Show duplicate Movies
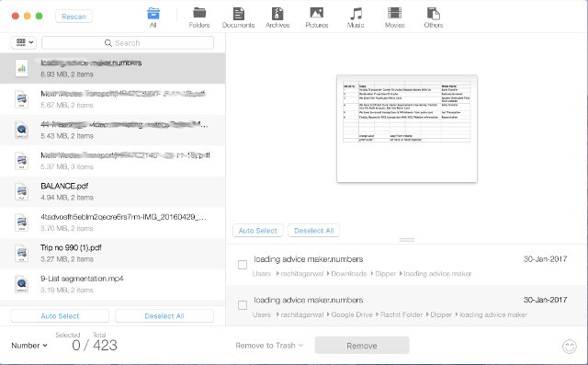 coord(394,13)
